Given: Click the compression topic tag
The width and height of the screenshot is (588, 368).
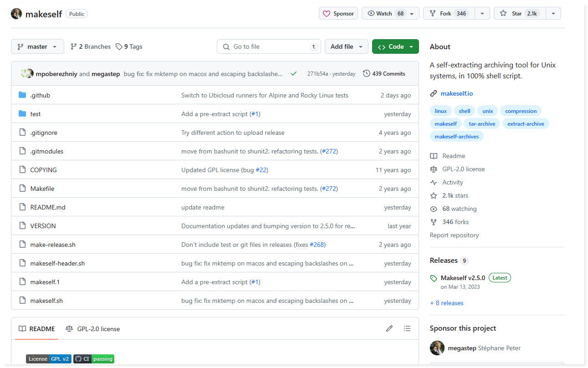Looking at the screenshot, I should [x=521, y=111].
